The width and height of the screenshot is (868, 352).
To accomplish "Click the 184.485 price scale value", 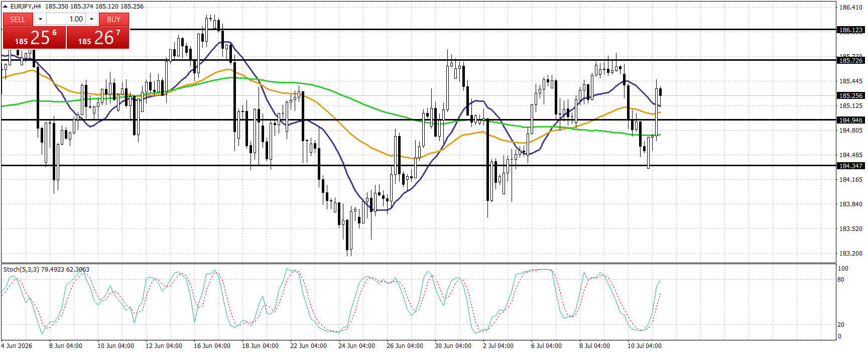I will (851, 155).
